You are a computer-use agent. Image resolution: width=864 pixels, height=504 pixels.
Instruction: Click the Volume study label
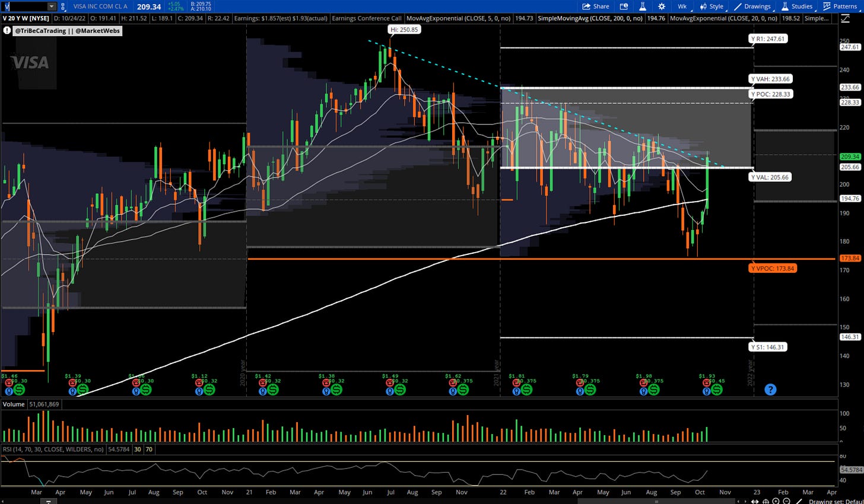coord(14,404)
